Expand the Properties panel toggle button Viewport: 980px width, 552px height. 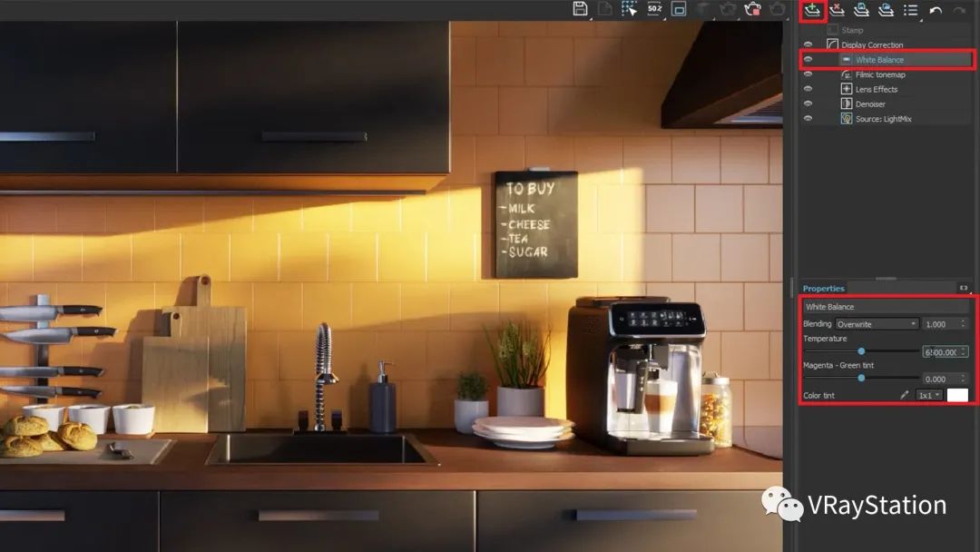pos(963,288)
